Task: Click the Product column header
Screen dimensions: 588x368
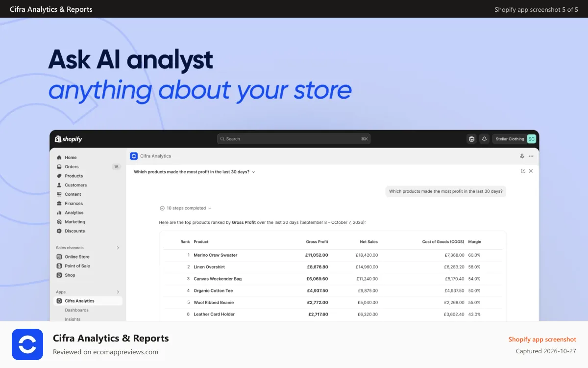Action: [x=201, y=241]
